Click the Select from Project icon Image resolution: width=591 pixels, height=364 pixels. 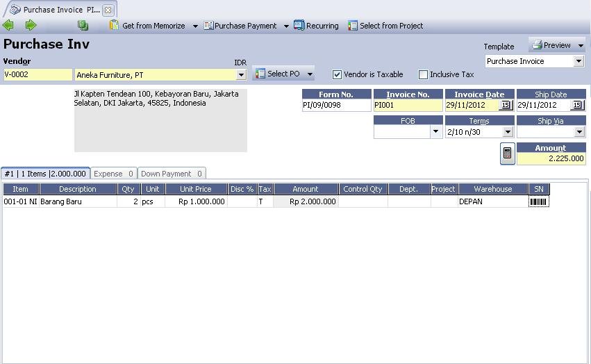[352, 26]
